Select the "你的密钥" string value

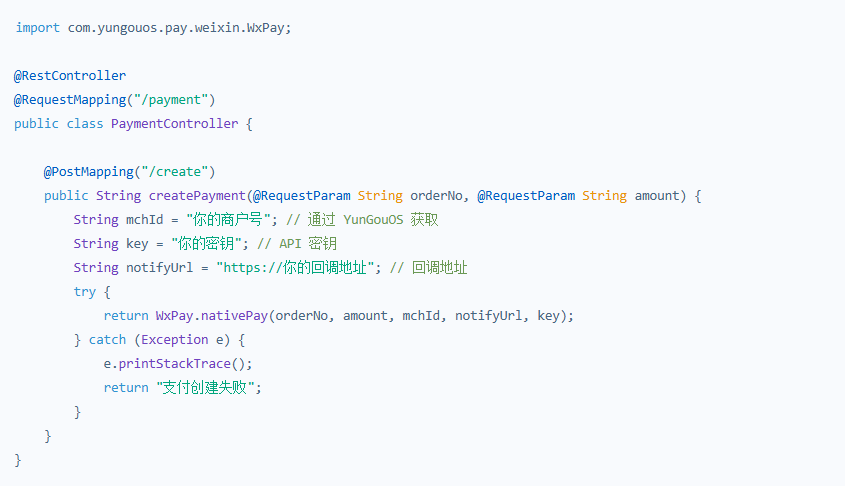pos(206,244)
